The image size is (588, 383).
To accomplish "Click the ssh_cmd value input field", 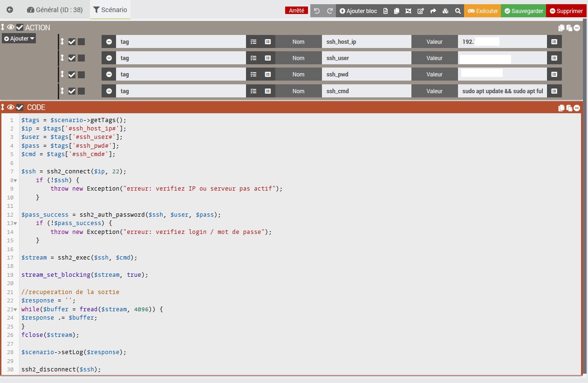I will click(502, 91).
